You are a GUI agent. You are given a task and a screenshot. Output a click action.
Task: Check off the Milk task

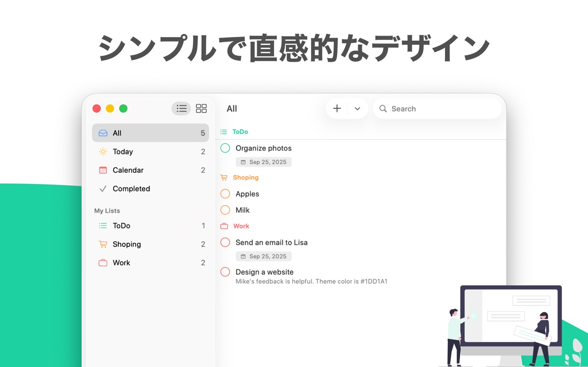point(225,210)
